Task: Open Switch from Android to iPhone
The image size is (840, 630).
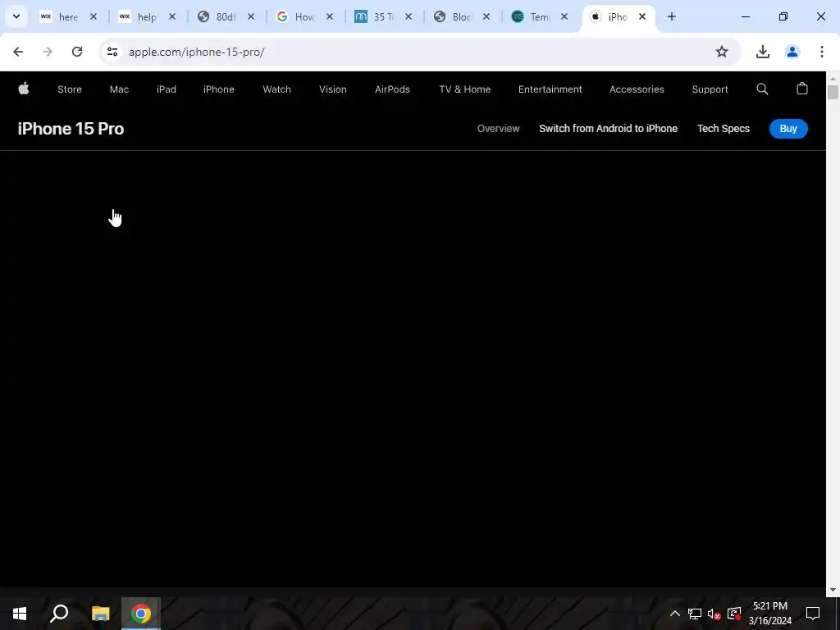Action: 608,129
